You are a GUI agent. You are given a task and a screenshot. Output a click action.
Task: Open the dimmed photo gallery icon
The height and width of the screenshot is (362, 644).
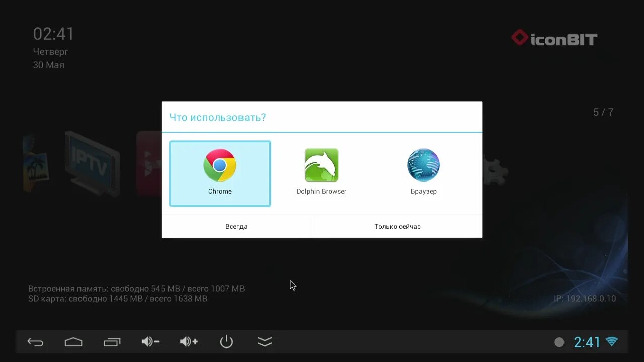[36, 163]
